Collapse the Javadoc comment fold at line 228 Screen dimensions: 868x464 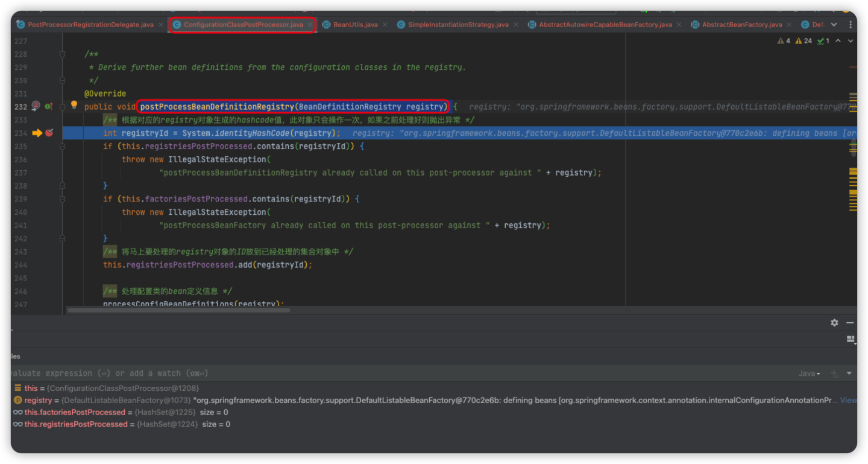(x=62, y=54)
